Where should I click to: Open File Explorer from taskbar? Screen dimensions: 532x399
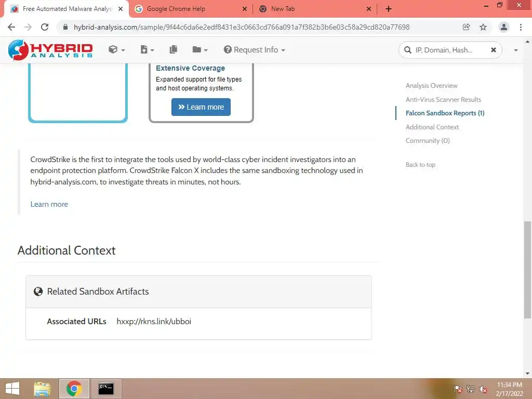(x=42, y=389)
